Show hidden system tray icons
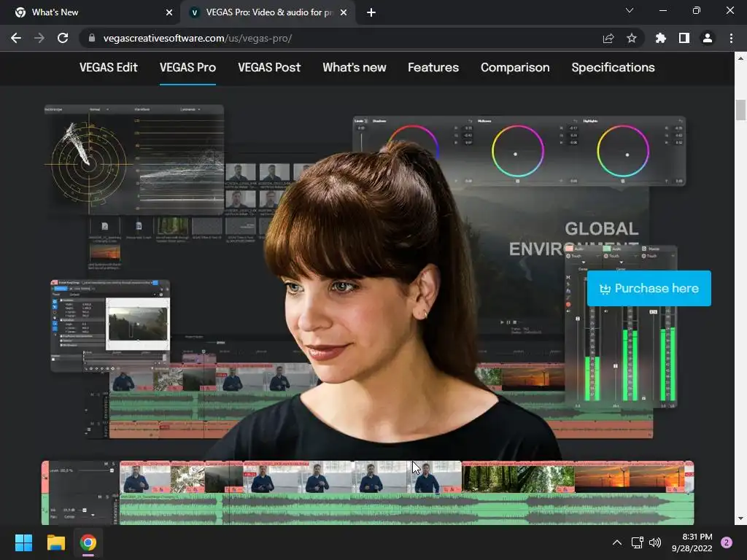Viewport: 747px width, 560px height. (616, 542)
